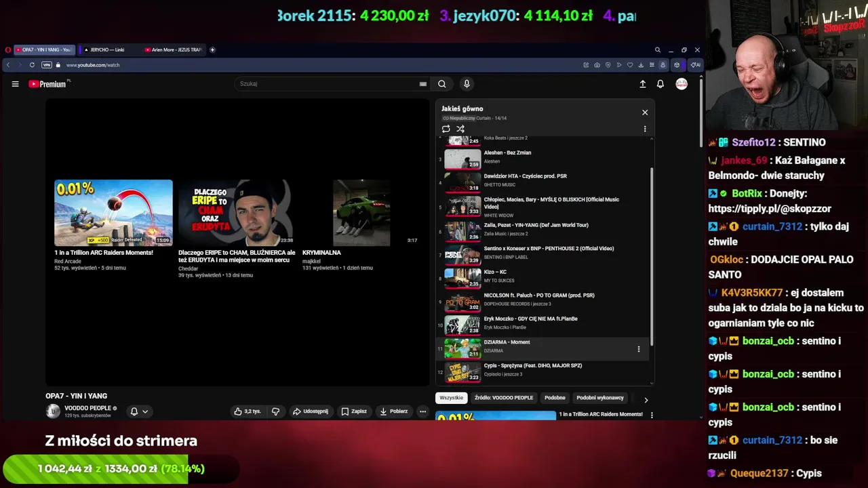Like the video with 3,2 tys. likes
868x488 pixels.
248,411
